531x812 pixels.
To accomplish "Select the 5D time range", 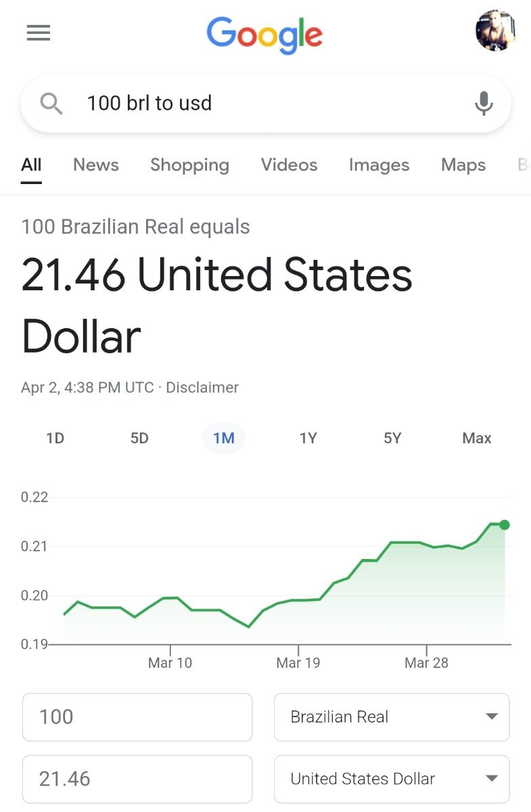I will pyautogui.click(x=139, y=438).
